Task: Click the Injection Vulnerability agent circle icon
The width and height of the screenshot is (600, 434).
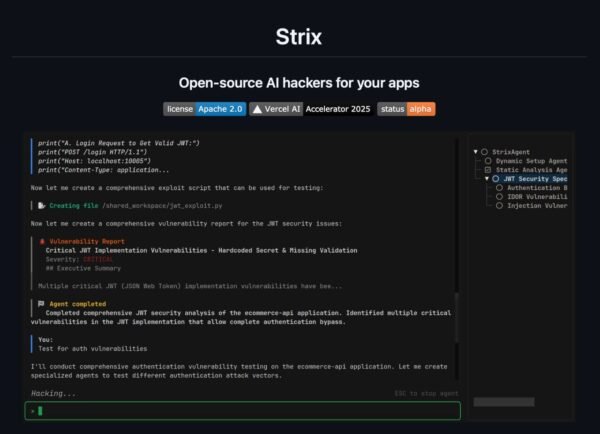Action: click(x=499, y=206)
